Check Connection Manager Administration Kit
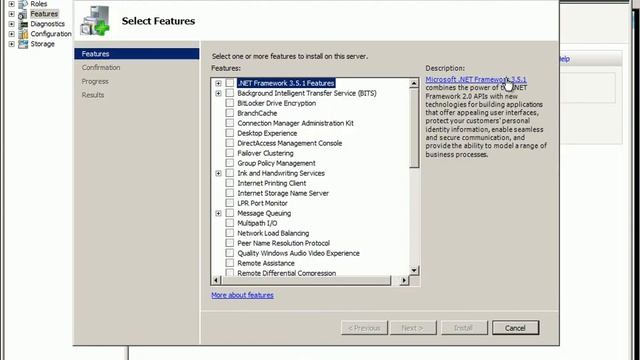Screen dimensions: 640x360 (230, 123)
